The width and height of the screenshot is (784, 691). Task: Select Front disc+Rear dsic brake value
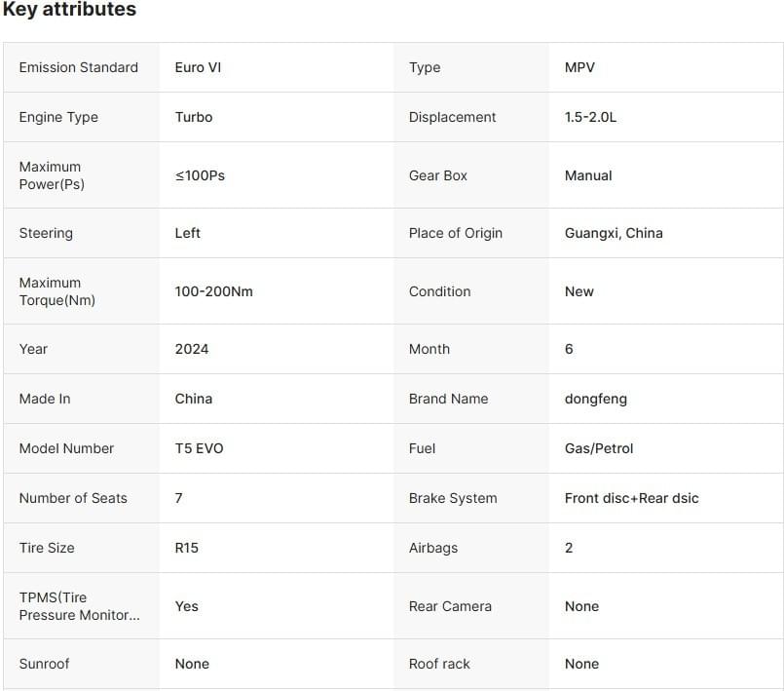tap(631, 498)
